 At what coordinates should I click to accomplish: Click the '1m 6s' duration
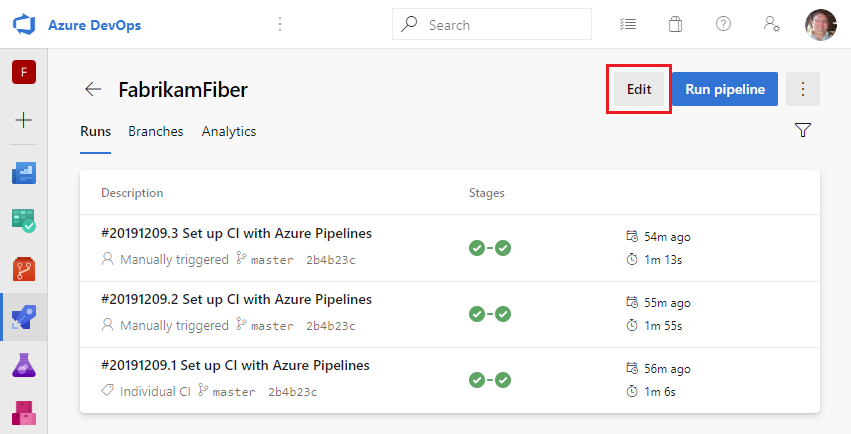pos(659,392)
